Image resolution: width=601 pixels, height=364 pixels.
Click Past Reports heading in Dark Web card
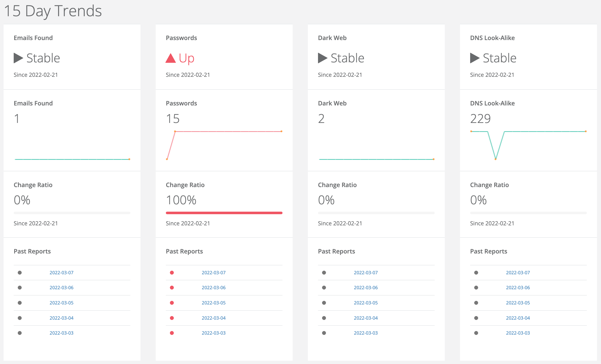(337, 251)
